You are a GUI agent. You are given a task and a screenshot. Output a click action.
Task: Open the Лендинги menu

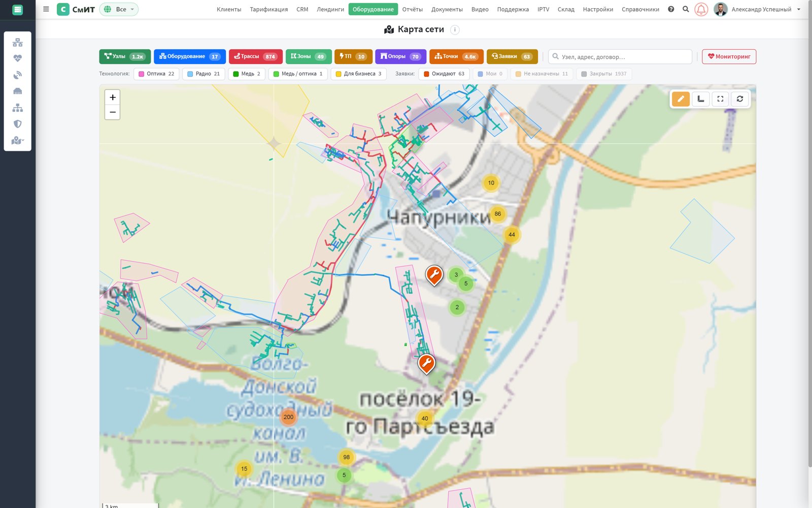pyautogui.click(x=330, y=9)
